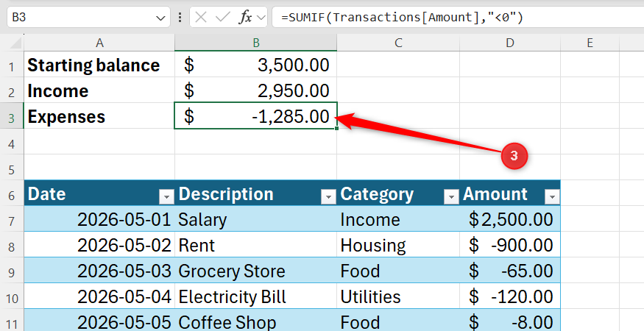Select row 4 header
The height and width of the screenshot is (331, 644).
[12, 143]
